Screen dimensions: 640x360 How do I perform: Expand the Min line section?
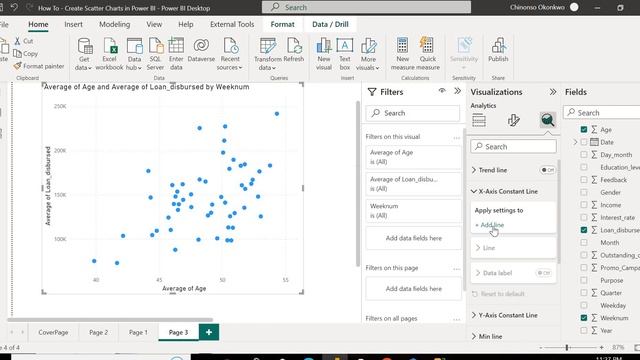point(474,336)
